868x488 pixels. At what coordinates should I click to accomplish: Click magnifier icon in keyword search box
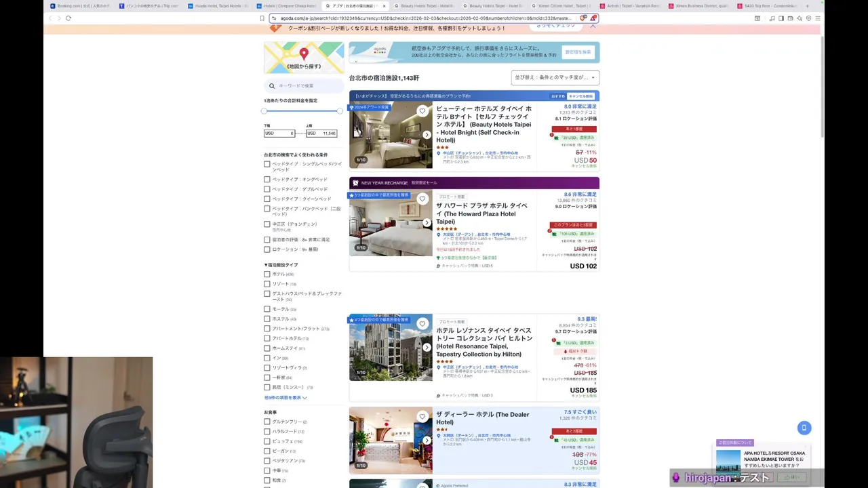pyautogui.click(x=272, y=86)
